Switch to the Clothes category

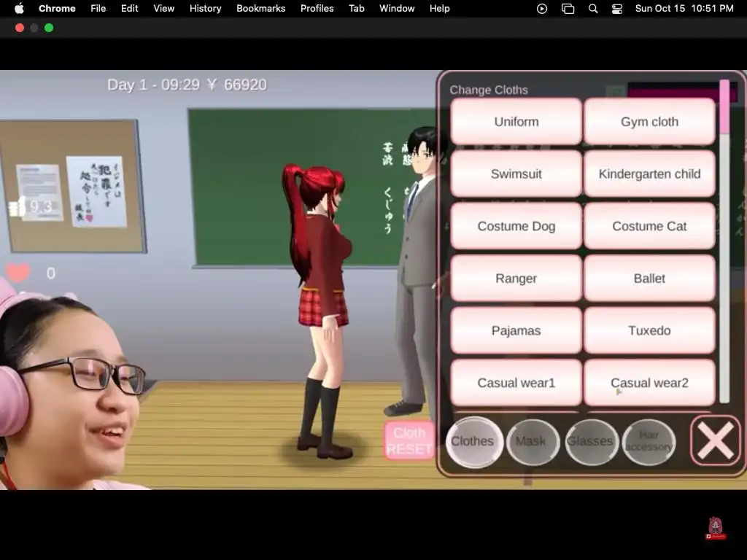point(473,442)
